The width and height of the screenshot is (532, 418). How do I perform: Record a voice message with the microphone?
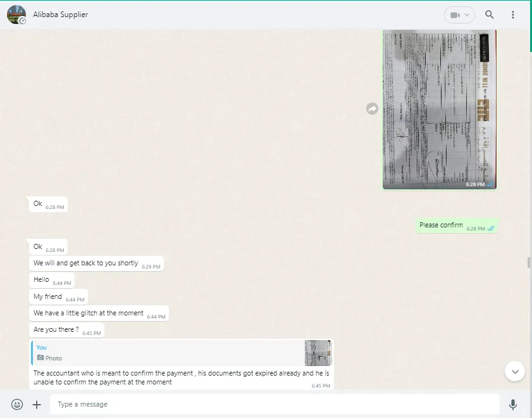(x=512, y=405)
